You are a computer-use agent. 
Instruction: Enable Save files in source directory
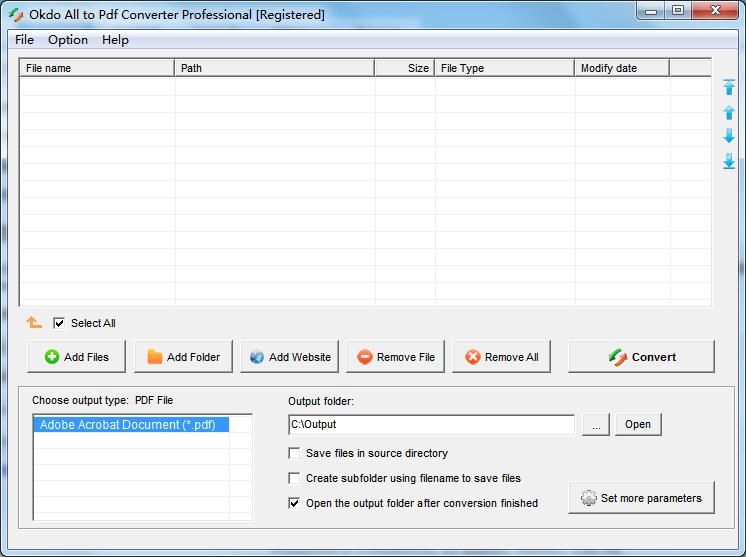pyautogui.click(x=294, y=453)
